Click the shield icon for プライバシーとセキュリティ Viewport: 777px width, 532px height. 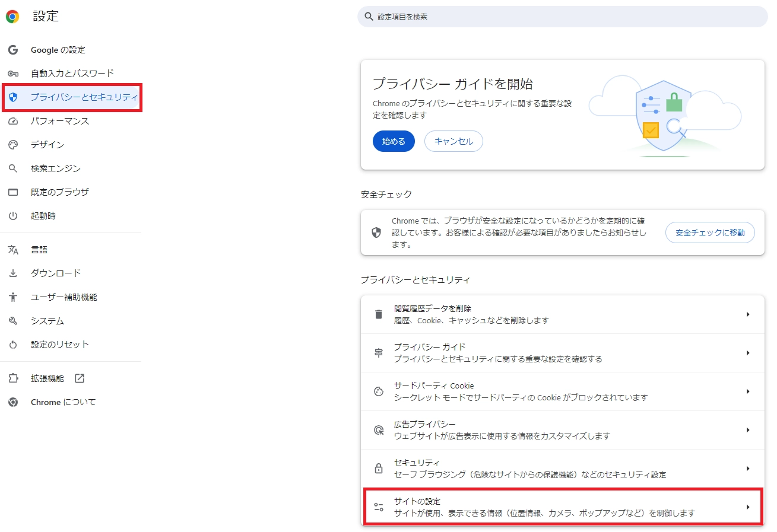click(13, 97)
